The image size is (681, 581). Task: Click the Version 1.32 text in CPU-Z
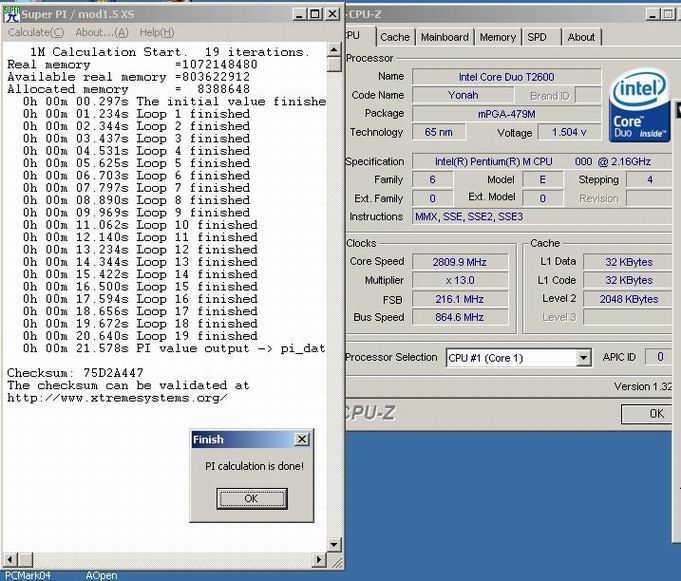coord(643,386)
